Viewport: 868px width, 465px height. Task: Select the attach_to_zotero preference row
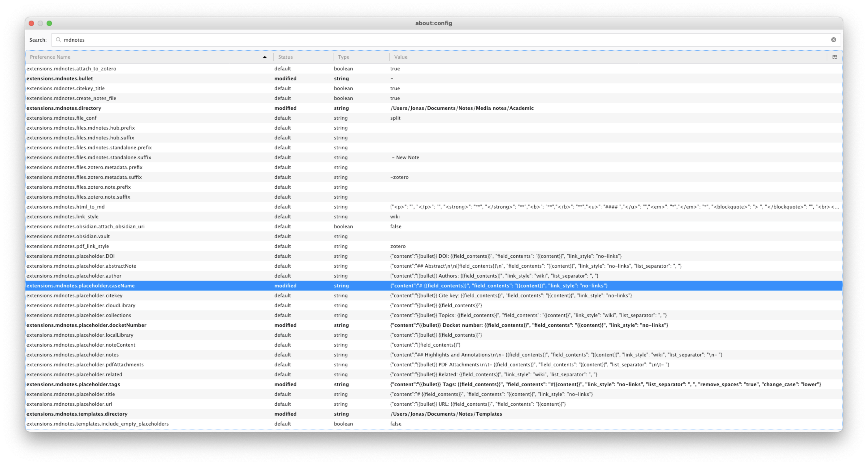(71, 69)
